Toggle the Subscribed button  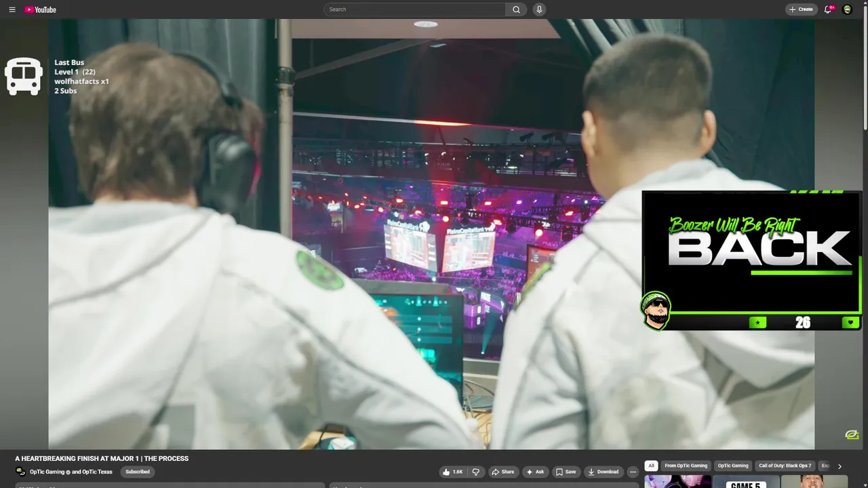pos(138,472)
